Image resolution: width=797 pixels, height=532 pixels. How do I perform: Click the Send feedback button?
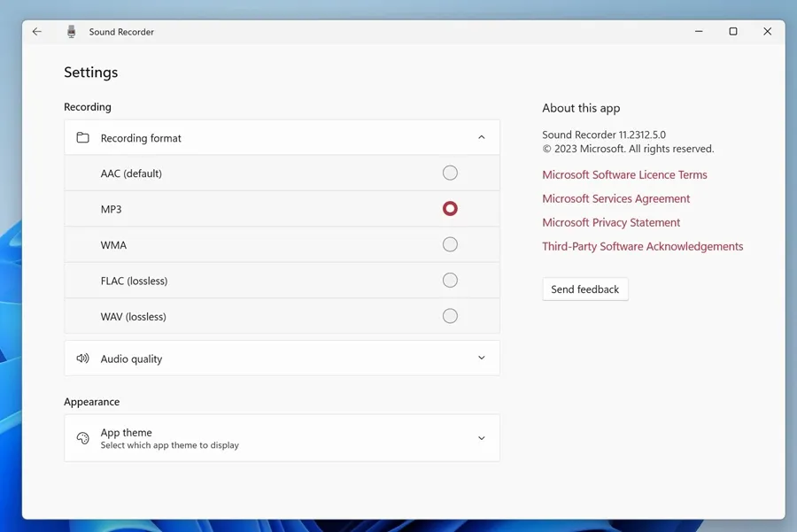pyautogui.click(x=585, y=289)
